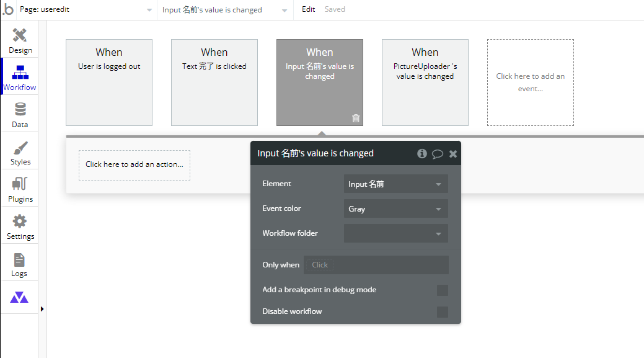Select the 'Text 完了 is clicked' event
The width and height of the screenshot is (644, 358).
pos(214,83)
